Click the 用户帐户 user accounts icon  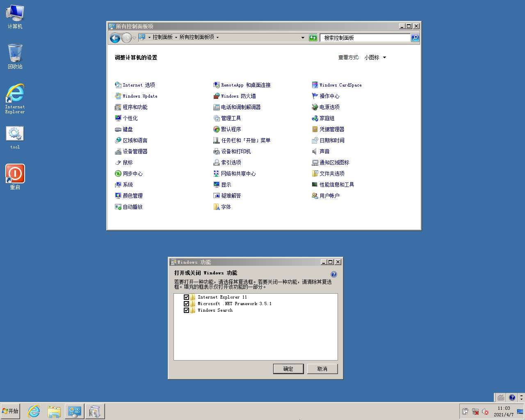pos(315,196)
